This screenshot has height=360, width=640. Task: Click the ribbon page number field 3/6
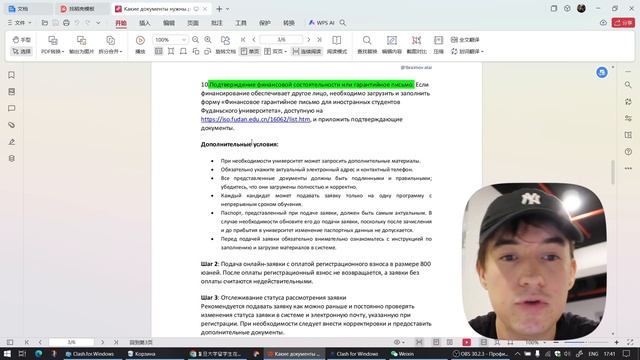281,40
